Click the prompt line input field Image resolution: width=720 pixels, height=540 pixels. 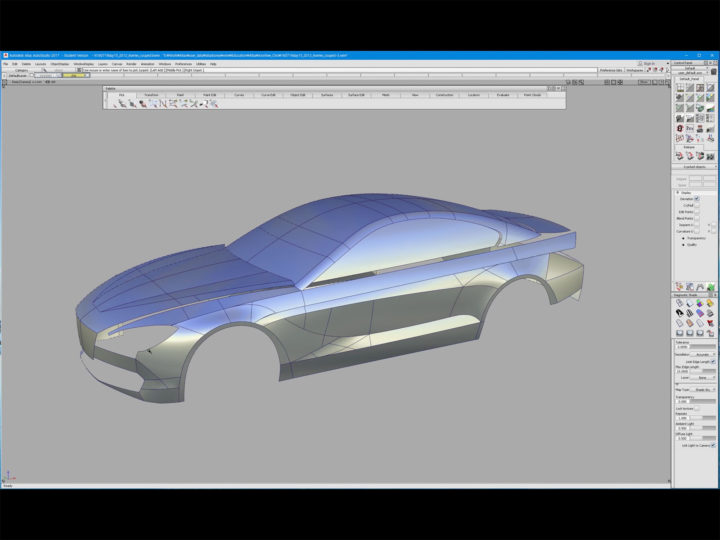pos(339,70)
